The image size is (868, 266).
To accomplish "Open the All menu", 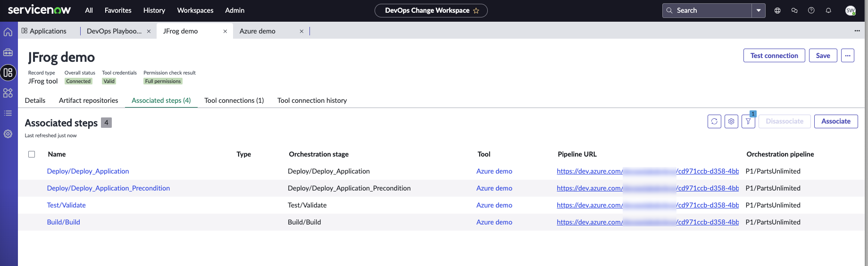I will click(x=89, y=10).
